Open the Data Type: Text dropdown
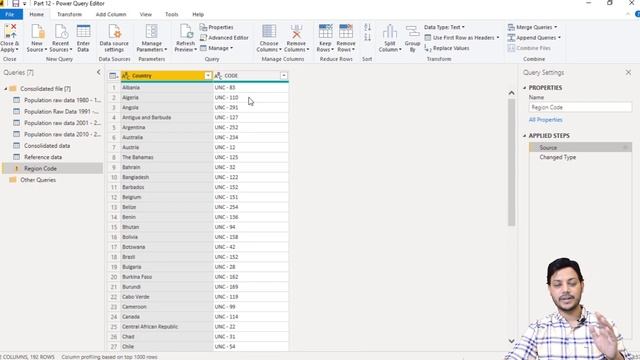The width and height of the screenshot is (640, 360). coord(444,27)
